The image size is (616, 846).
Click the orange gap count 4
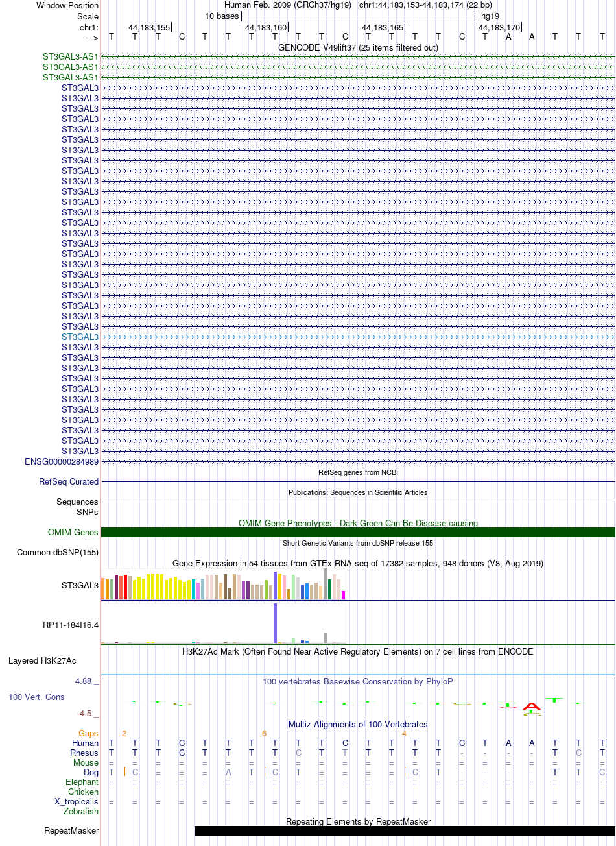(404, 733)
